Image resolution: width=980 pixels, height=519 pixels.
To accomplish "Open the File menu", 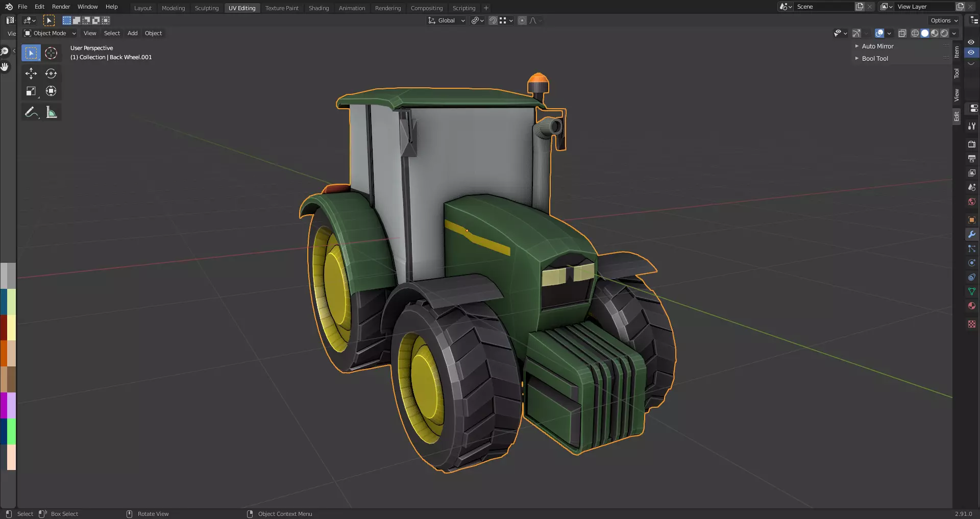I will pyautogui.click(x=22, y=7).
